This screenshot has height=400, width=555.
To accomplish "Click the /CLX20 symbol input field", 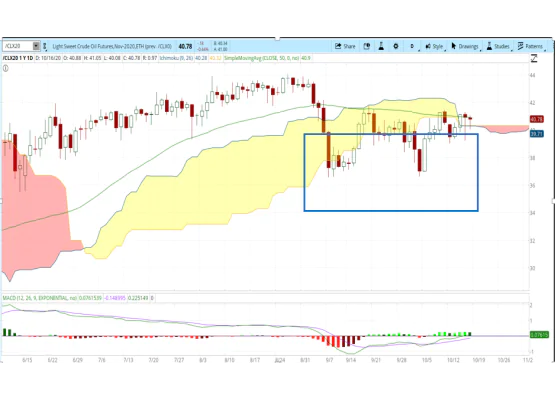I will [x=18, y=46].
